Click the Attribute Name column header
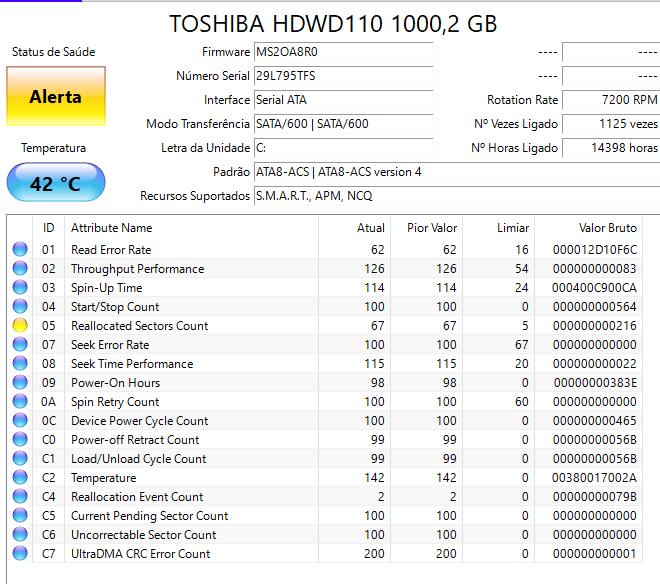This screenshot has width=660, height=584. pos(192,228)
